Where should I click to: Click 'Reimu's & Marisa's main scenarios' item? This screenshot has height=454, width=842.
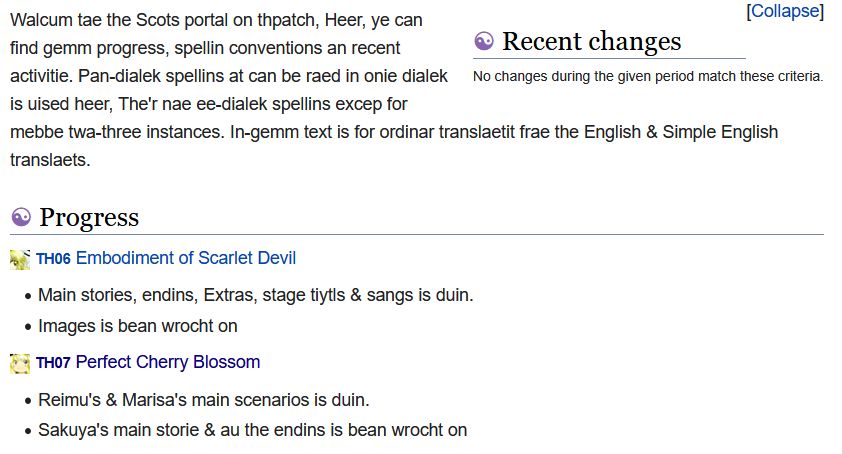coord(203,400)
